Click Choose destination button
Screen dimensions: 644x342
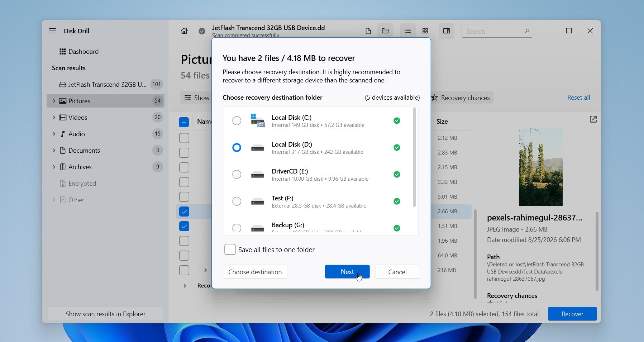[x=255, y=272]
